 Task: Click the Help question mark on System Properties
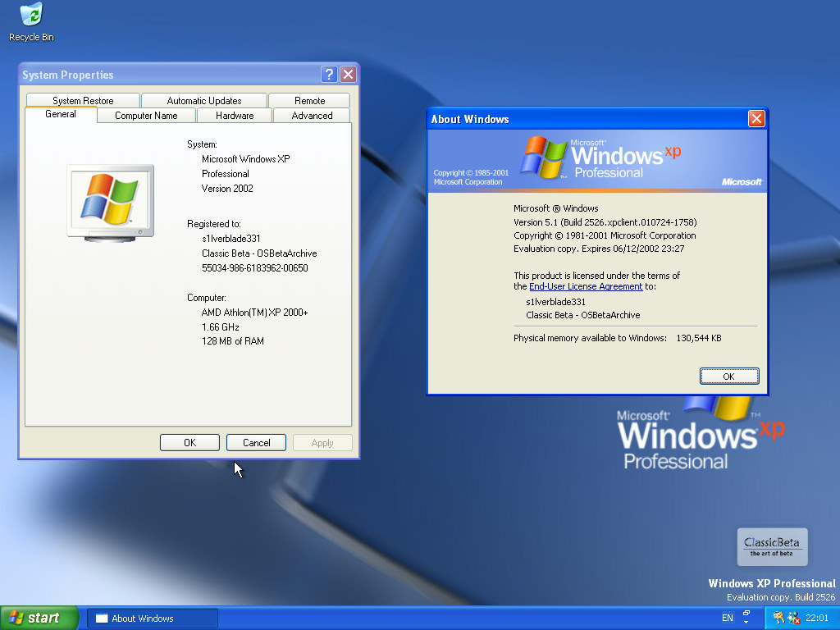pyautogui.click(x=329, y=74)
